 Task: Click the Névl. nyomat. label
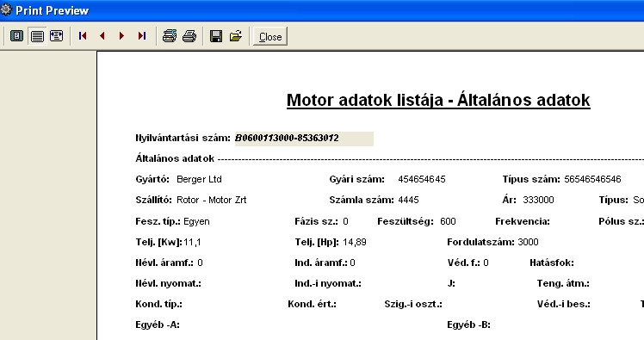(169, 283)
